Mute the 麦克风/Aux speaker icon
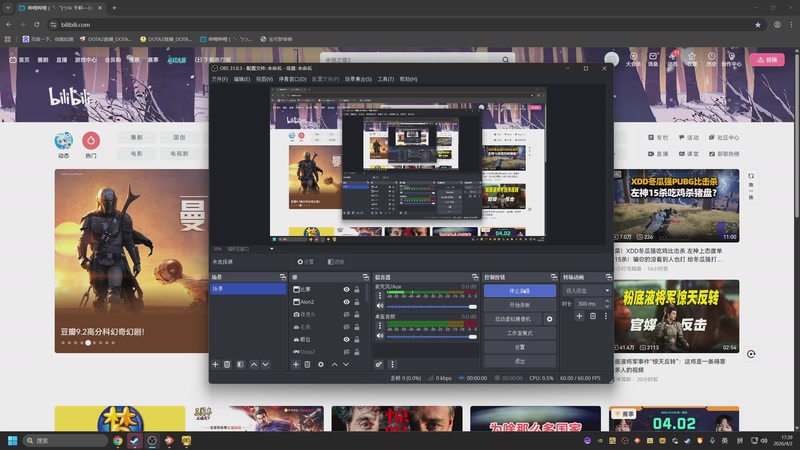The width and height of the screenshot is (800, 450). (380, 306)
